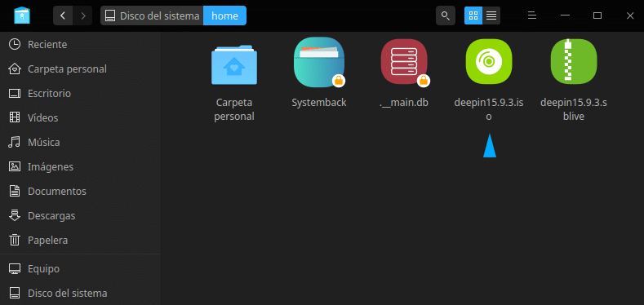Open Descargas in the sidebar

pos(80,215)
